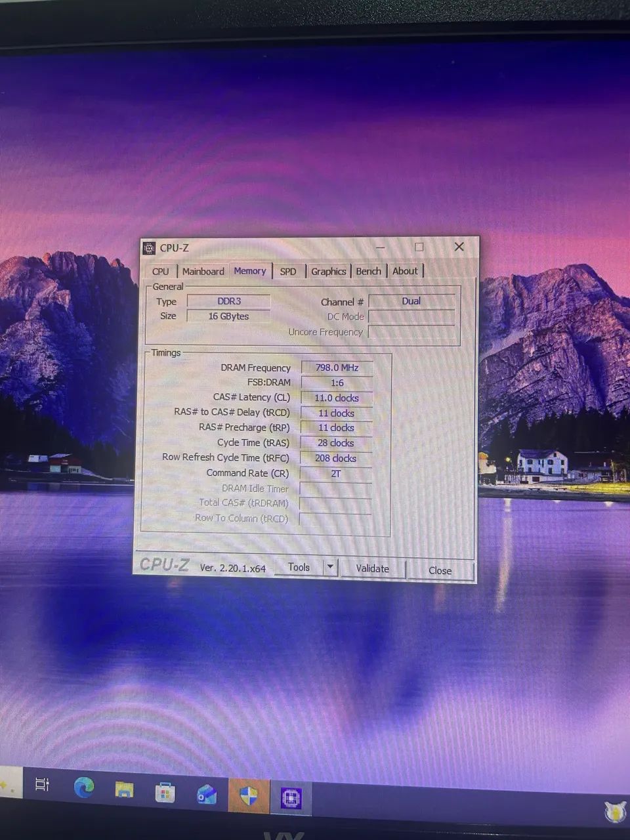630x840 pixels.
Task: Switch to the CPU tab
Action: tap(161, 272)
